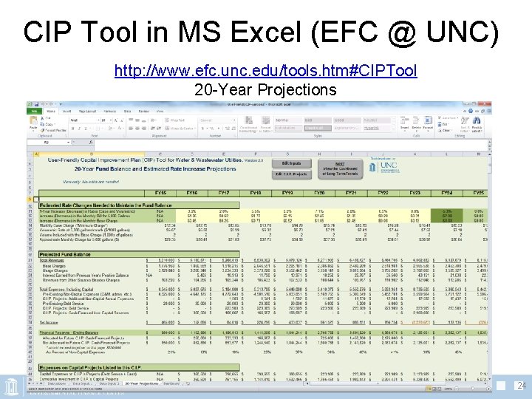The image size is (532, 399).
Task: Click the Edit C.I.P. Projects button
Action: [291, 174]
